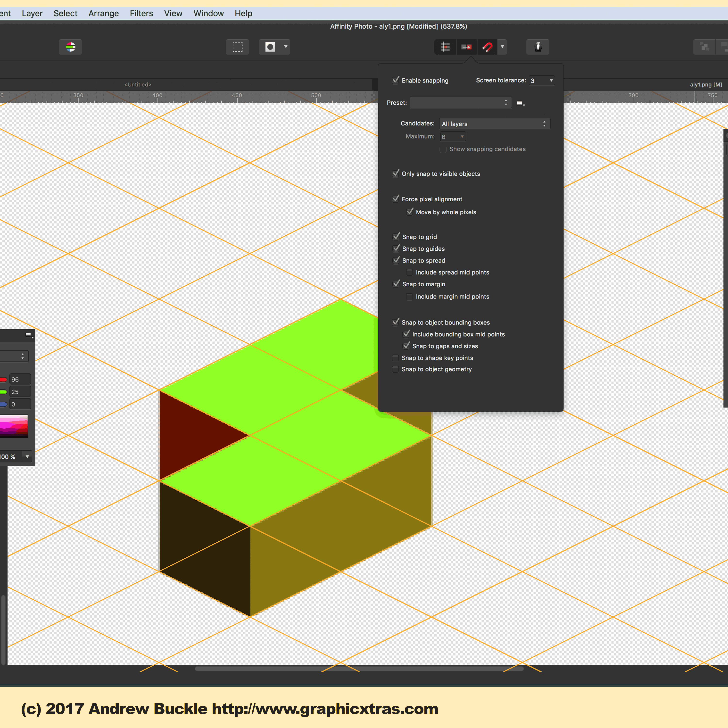Screen dimensions: 728x728
Task: Click the preset list menu icon
Action: click(x=521, y=103)
